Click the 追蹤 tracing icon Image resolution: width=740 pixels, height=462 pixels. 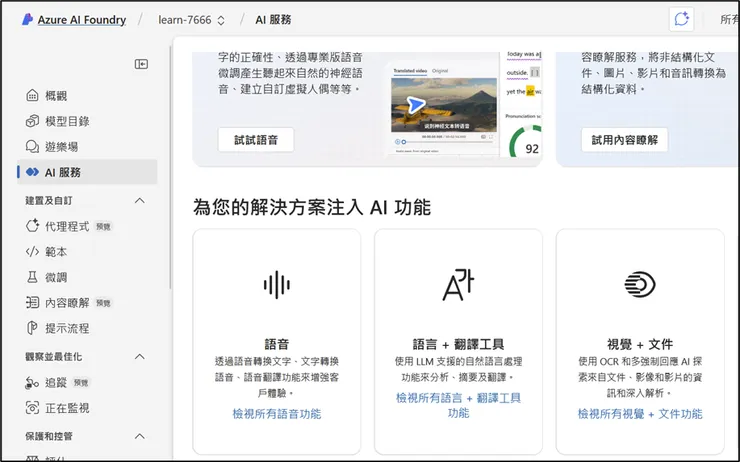click(x=32, y=382)
